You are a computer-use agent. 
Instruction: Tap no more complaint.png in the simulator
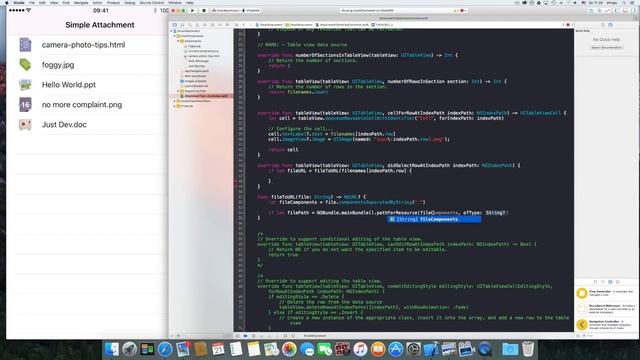[x=88, y=105]
